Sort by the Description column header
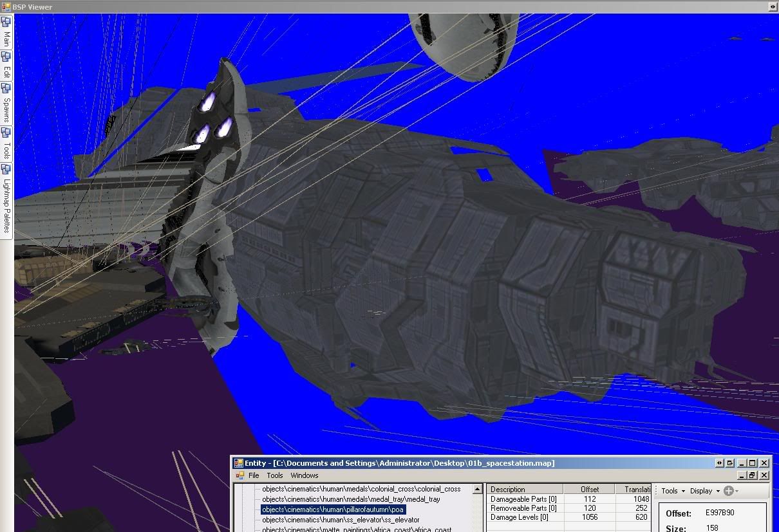Viewport: 779px width, 532px height. (x=525, y=490)
